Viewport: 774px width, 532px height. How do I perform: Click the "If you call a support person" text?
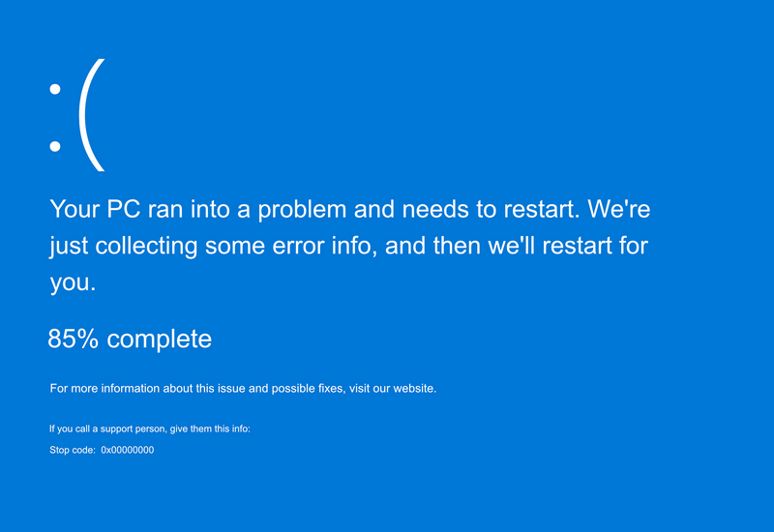coord(104,429)
